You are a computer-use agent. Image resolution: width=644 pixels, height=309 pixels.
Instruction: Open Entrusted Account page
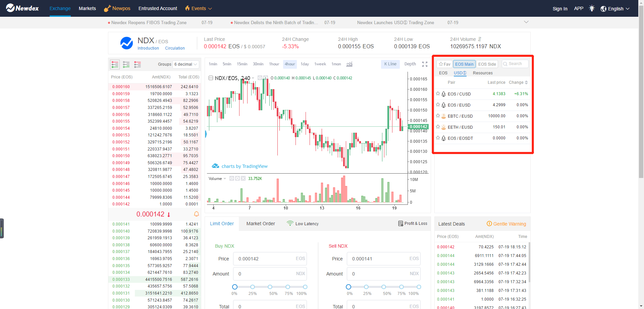click(x=158, y=8)
